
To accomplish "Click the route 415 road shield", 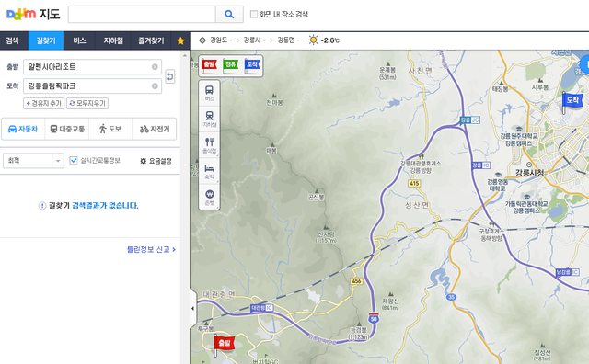I will (414, 184).
